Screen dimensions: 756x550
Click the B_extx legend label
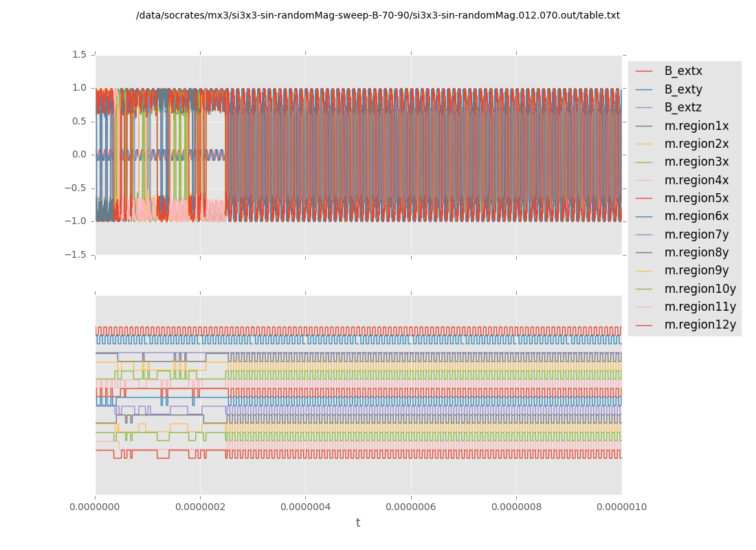682,71
